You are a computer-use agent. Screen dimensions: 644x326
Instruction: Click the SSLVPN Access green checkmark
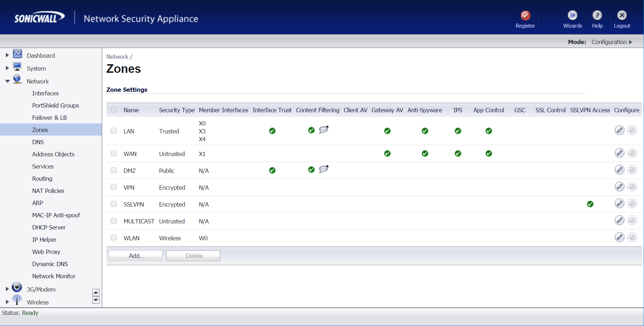coord(590,204)
